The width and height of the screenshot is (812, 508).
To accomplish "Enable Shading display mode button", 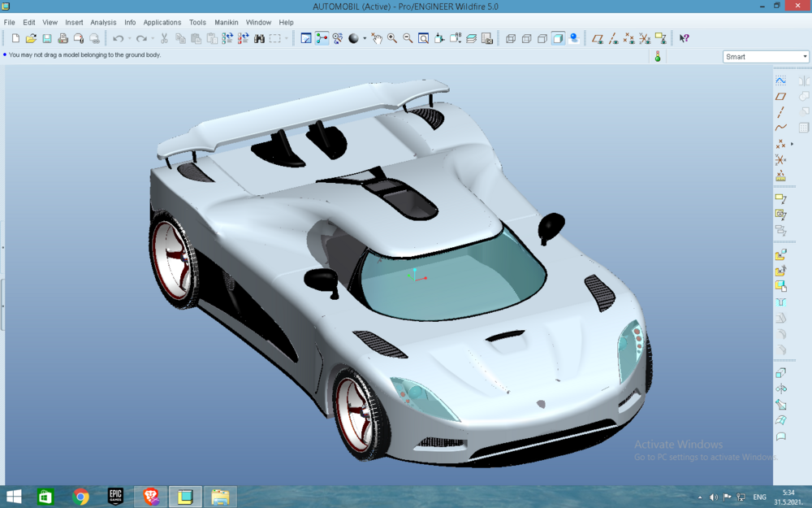I will [x=558, y=38].
